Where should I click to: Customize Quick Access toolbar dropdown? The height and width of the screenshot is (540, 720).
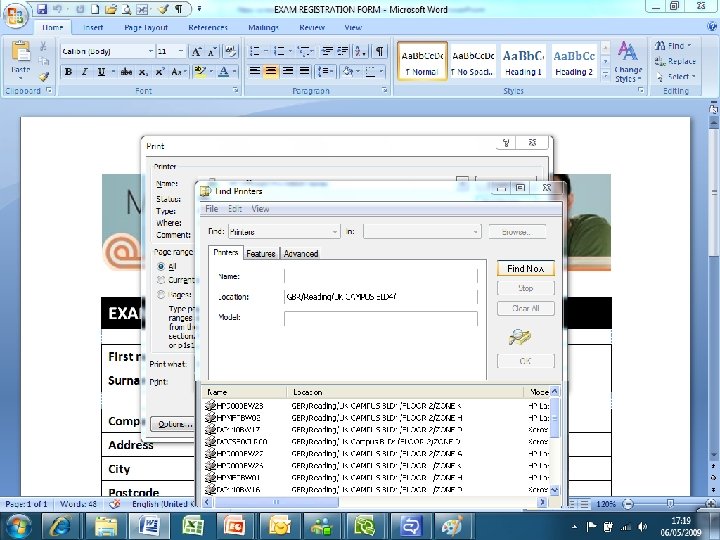(199, 9)
